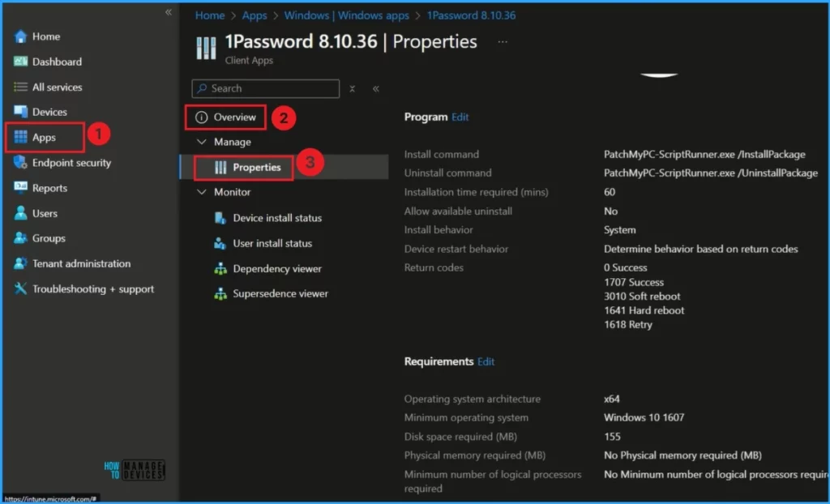This screenshot has height=504, width=830.
Task: Click the Tenant administration icon
Action: (20, 263)
